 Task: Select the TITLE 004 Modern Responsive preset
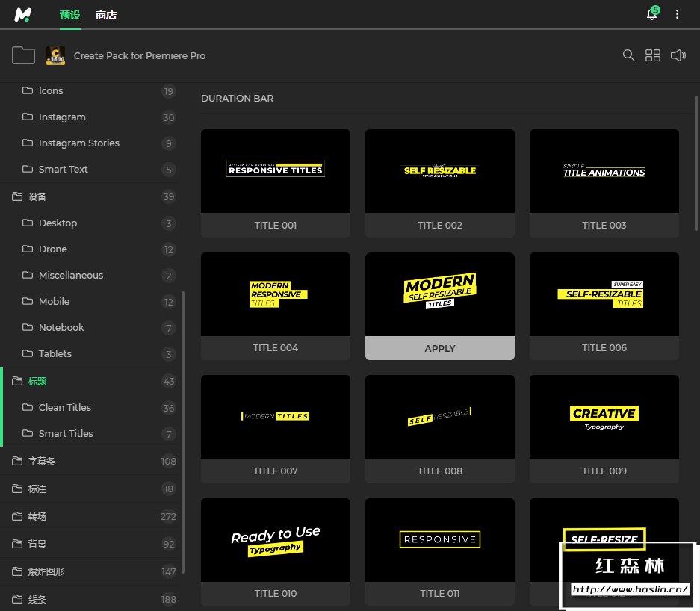coord(276,306)
